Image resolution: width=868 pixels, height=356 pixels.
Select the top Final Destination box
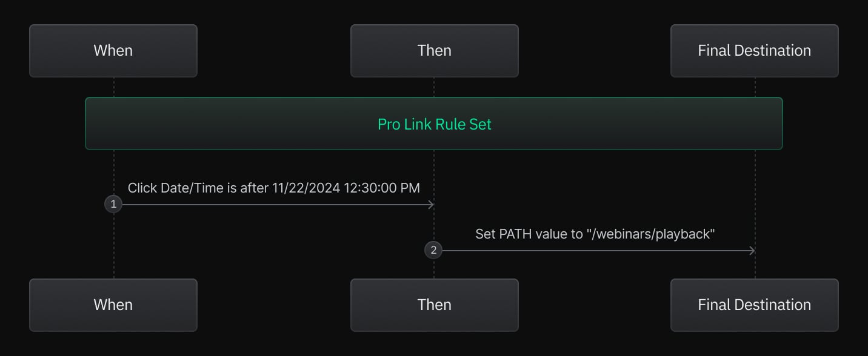coord(754,51)
